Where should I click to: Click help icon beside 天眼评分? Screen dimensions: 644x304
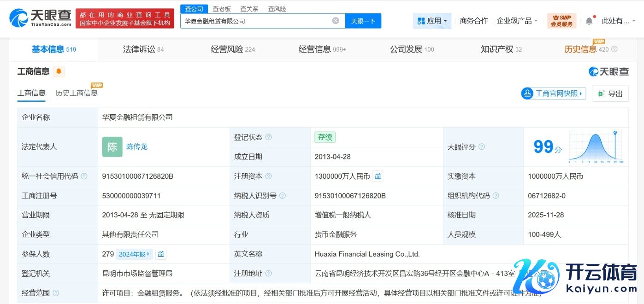pyautogui.click(x=481, y=147)
